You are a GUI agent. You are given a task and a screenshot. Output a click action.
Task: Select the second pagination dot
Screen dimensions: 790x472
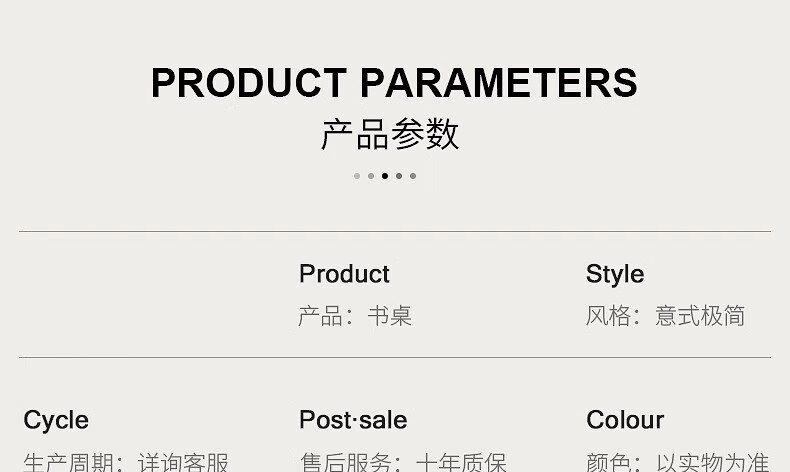(x=371, y=176)
